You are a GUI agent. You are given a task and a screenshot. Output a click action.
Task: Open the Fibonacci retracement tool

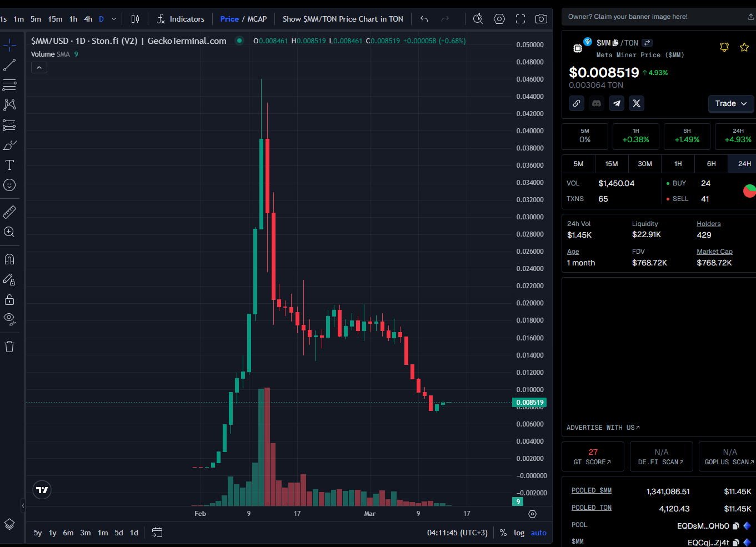click(9, 85)
